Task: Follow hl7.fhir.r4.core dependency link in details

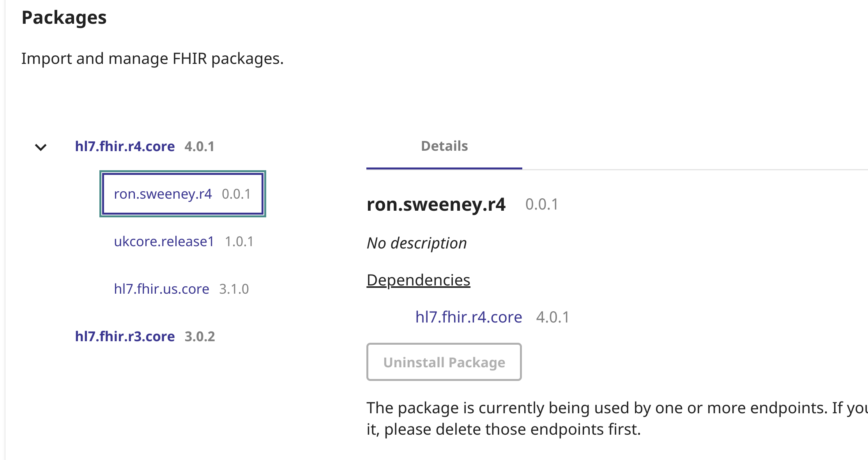Action: [x=468, y=317]
